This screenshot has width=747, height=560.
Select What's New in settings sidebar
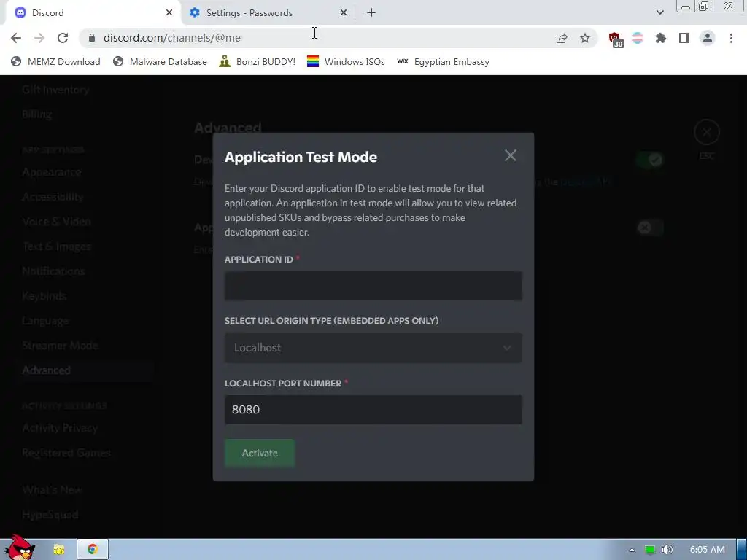point(52,489)
